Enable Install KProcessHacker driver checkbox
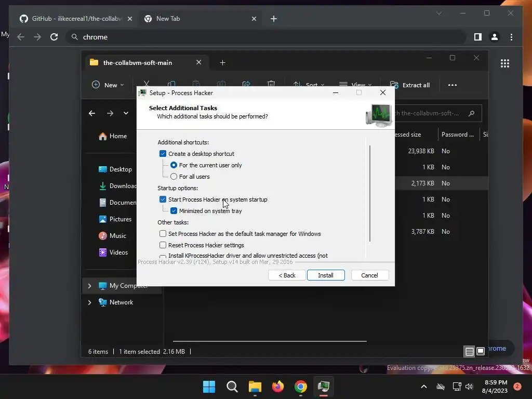 163,257
